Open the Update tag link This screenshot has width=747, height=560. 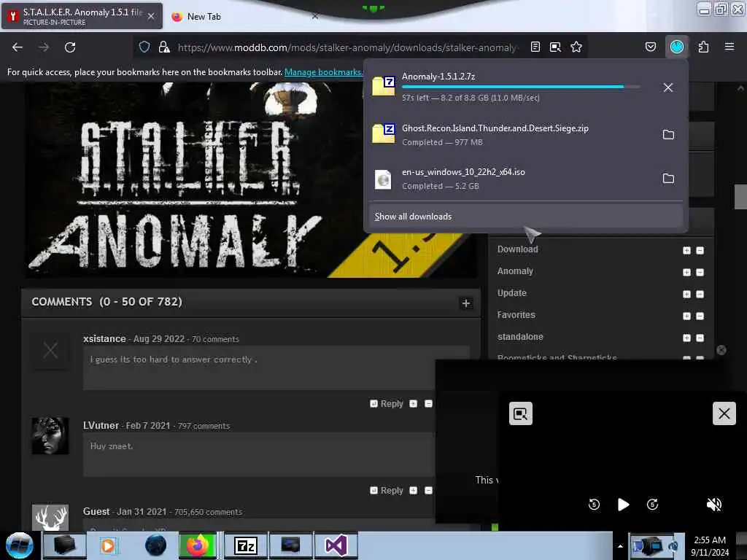511,293
